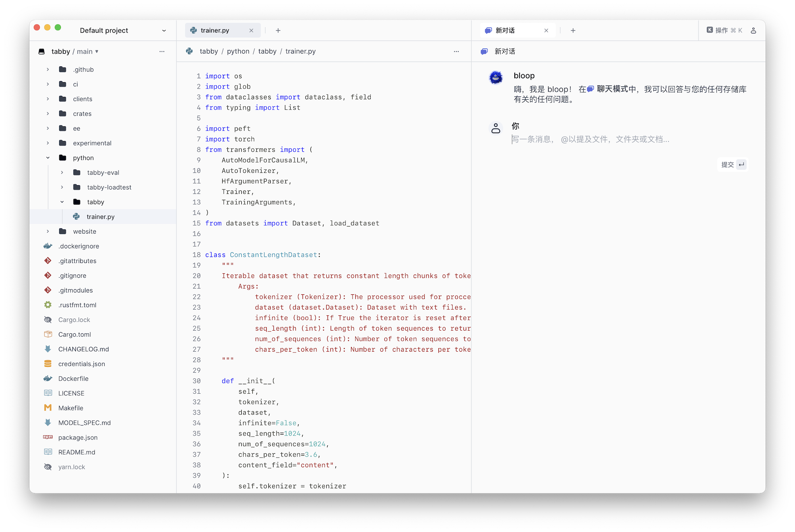Click the user profile icon top right

753,31
